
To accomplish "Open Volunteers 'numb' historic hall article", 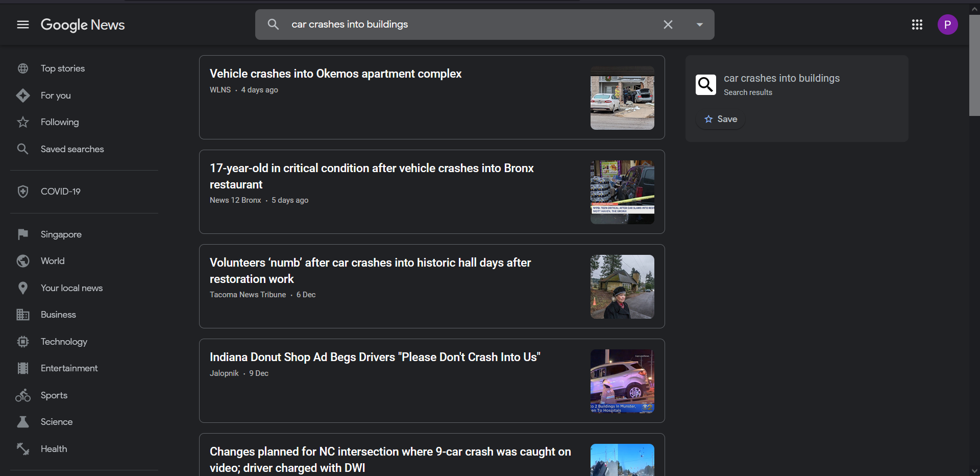I will [371, 271].
